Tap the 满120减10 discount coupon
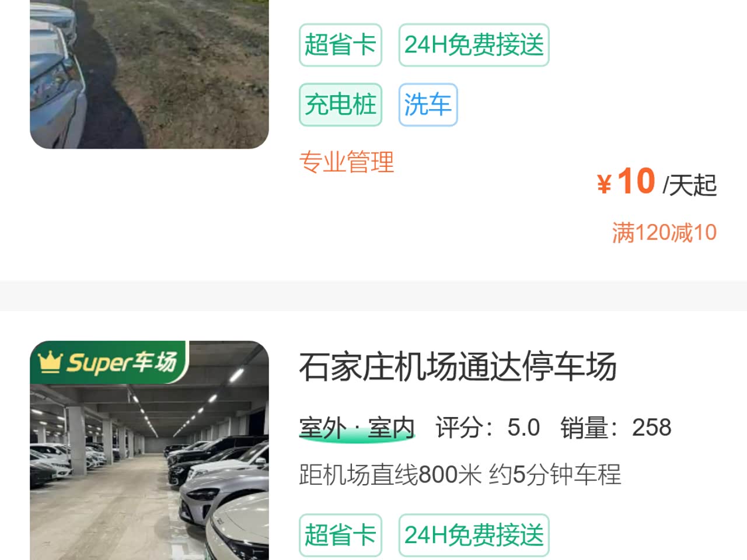747x560 pixels. 664,233
